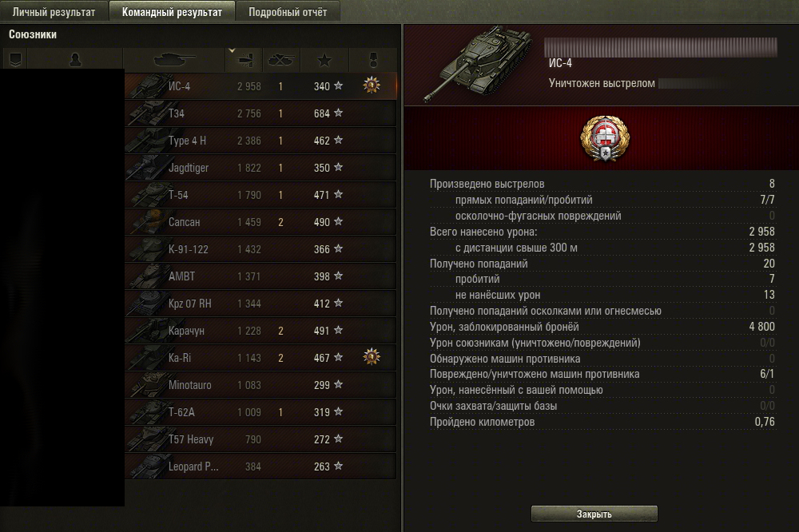Choose the Сапсан row in the list

[x=260, y=222]
